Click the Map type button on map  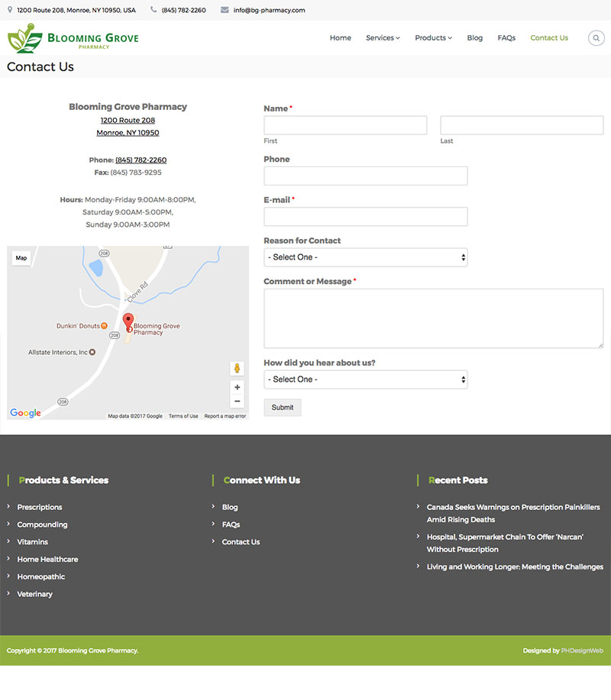point(21,258)
